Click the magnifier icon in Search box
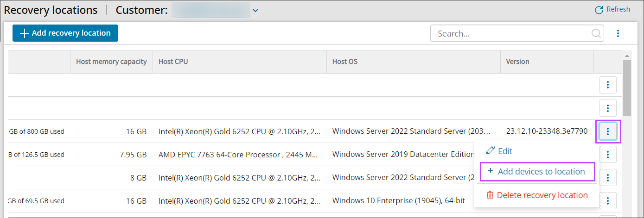 [x=596, y=33]
